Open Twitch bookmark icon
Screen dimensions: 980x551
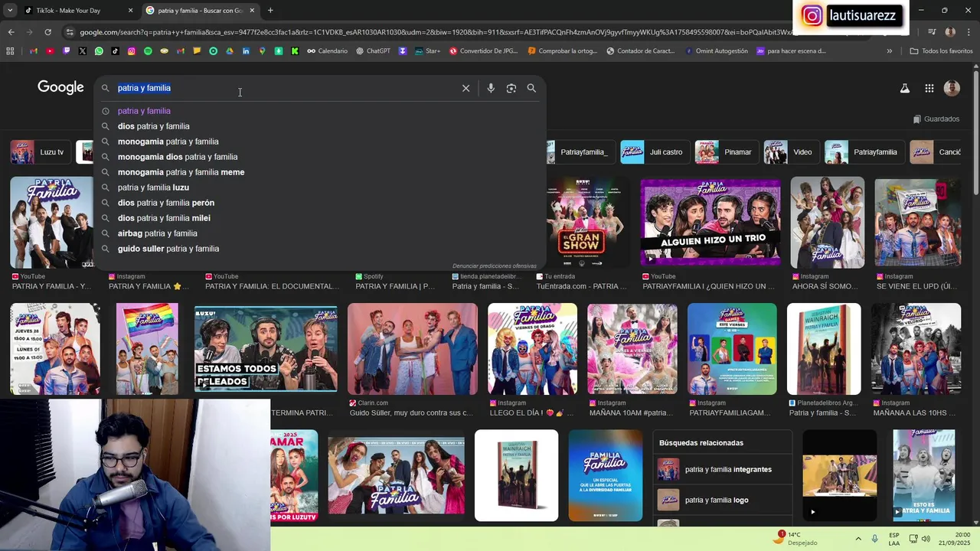(66, 51)
